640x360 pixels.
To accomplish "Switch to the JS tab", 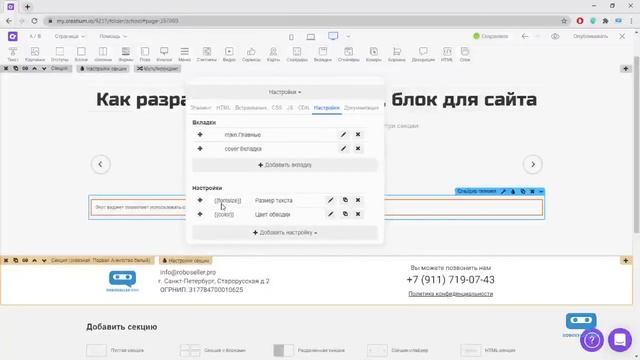I will pos(290,108).
